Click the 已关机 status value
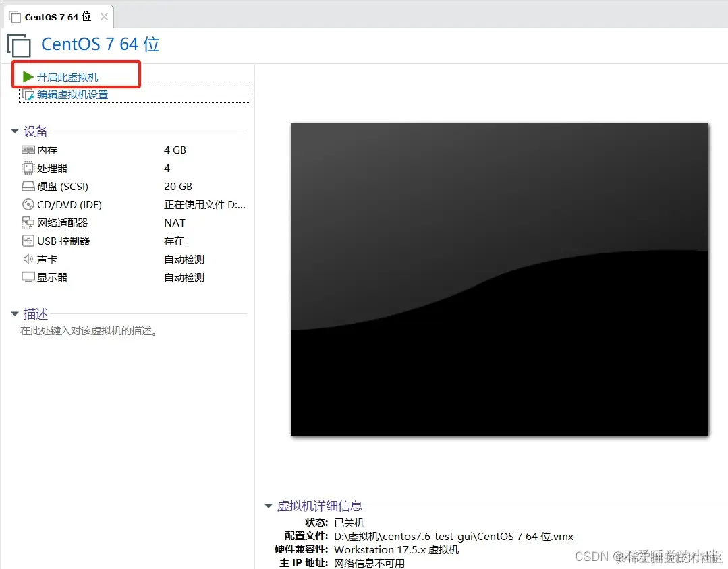The image size is (728, 569). click(x=349, y=522)
